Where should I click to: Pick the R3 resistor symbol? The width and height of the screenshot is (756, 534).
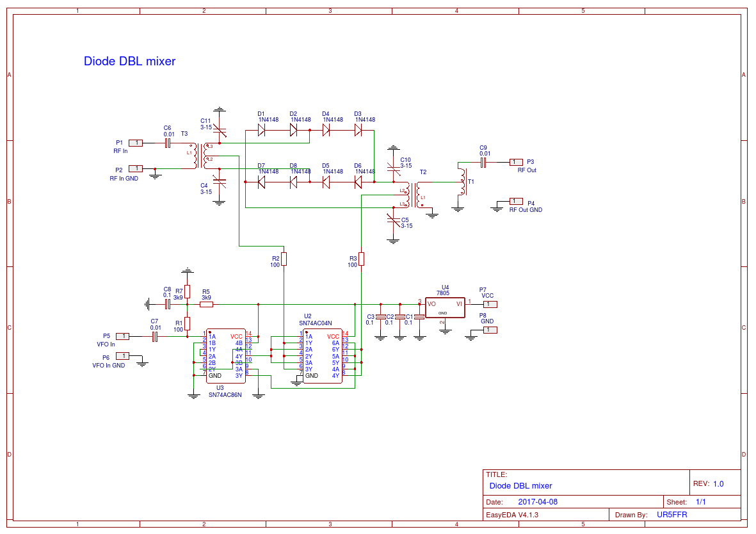pos(361,259)
